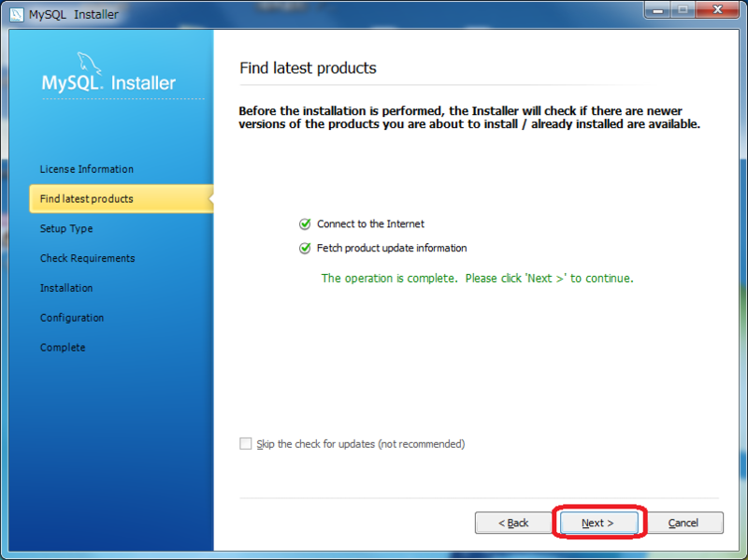Image resolution: width=748 pixels, height=560 pixels.
Task: Click the MySQL dolphin logo
Action: 89,63
